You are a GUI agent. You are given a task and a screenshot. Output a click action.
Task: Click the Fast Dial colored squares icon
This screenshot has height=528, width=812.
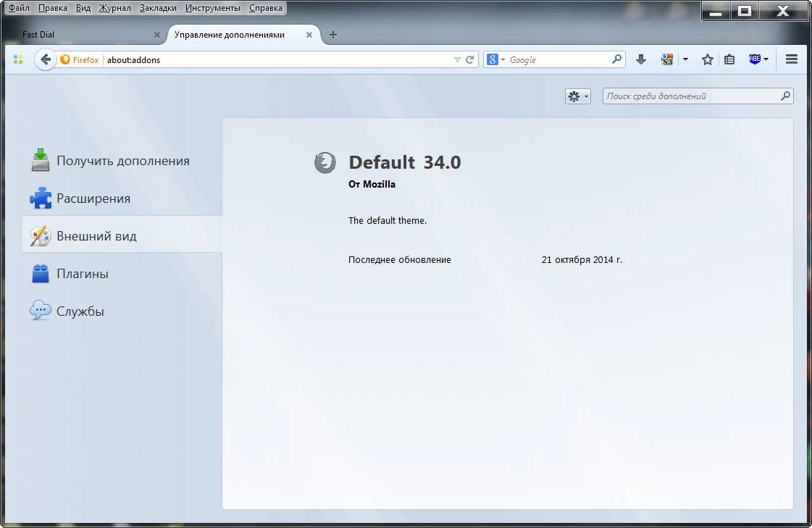pyautogui.click(x=18, y=59)
